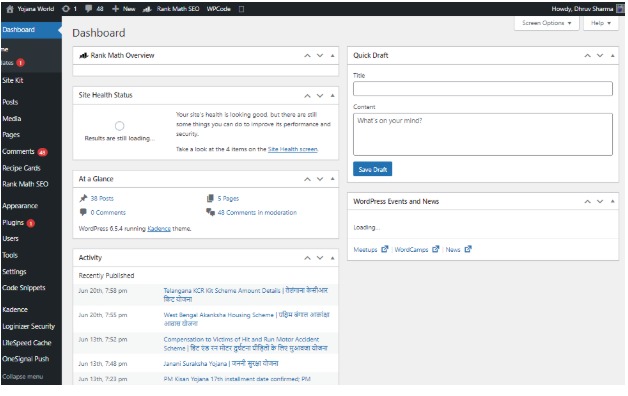Collapse the At a Glance panel
628x396 pixels.
click(x=332, y=179)
